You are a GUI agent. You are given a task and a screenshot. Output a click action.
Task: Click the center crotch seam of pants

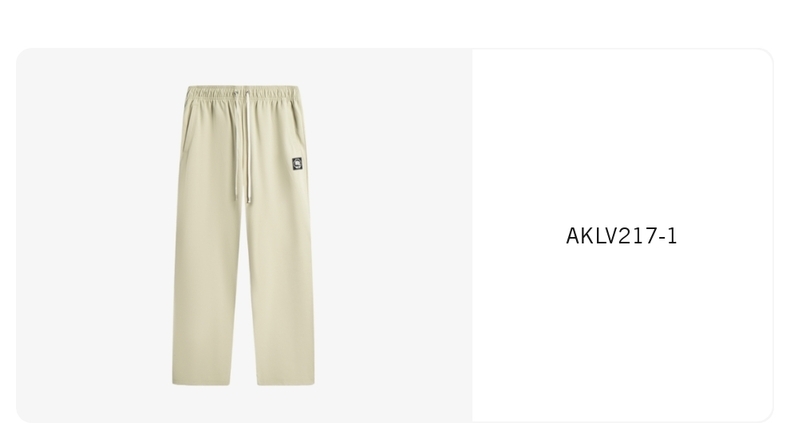pyautogui.click(x=244, y=212)
